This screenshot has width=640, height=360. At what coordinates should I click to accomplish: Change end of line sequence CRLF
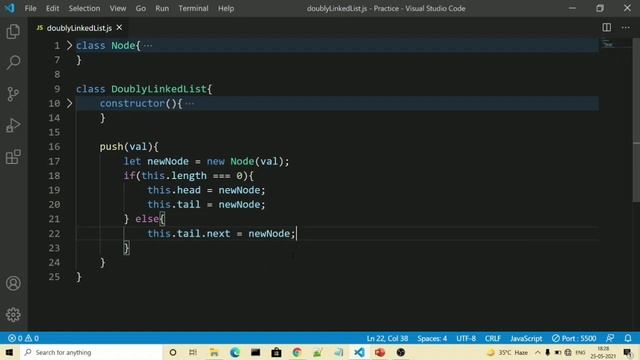click(493, 338)
